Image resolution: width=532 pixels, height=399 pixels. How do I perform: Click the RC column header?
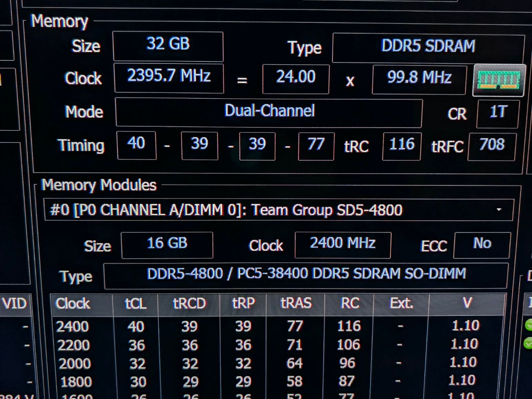coord(349,304)
